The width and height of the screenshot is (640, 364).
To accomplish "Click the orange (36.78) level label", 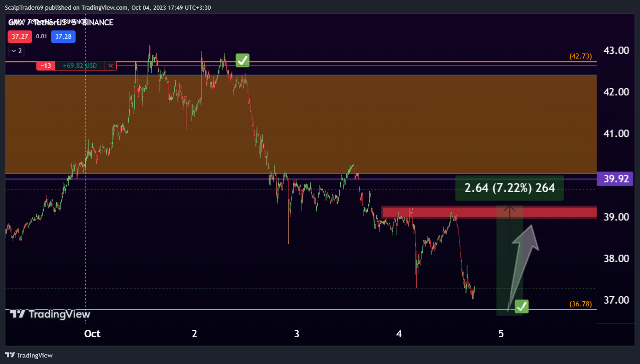I will 581,304.
